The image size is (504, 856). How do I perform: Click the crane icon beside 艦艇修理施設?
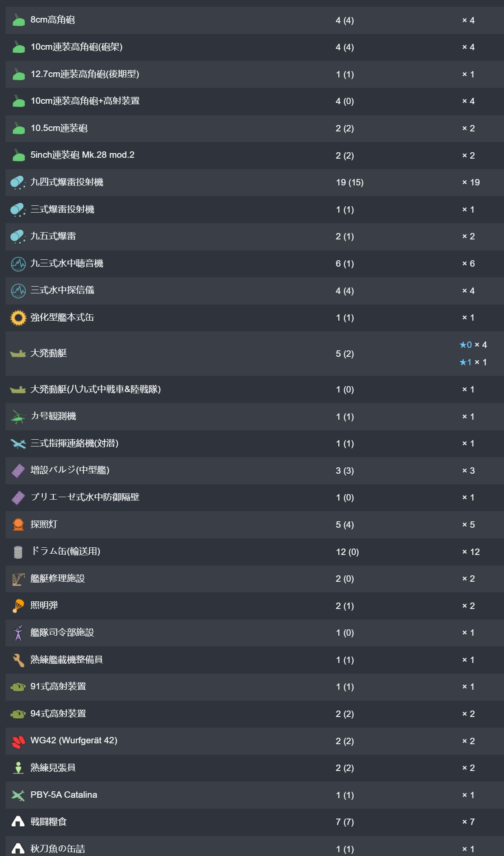click(x=18, y=579)
